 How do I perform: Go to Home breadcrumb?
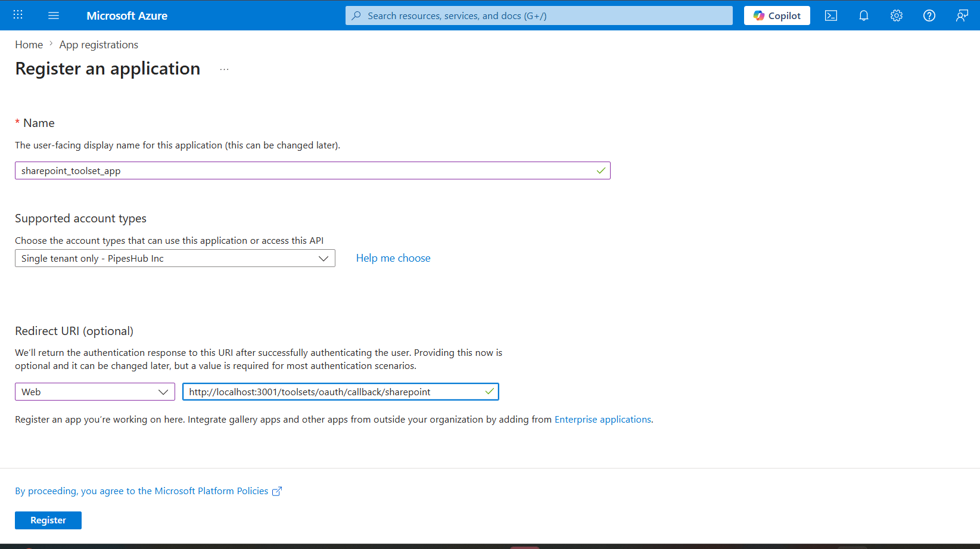29,45
